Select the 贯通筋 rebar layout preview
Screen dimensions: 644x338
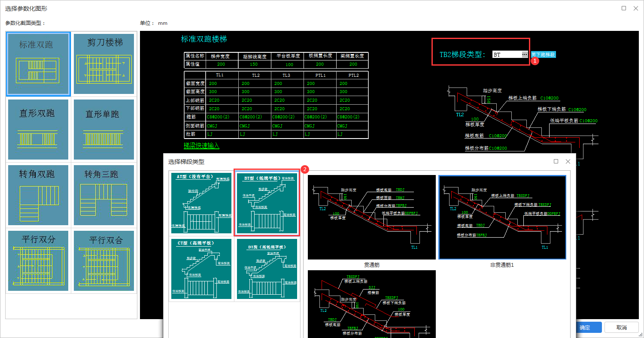(372, 217)
